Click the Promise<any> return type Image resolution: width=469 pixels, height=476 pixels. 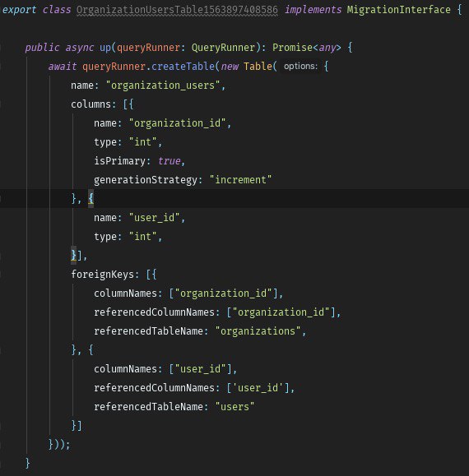tap(307, 48)
